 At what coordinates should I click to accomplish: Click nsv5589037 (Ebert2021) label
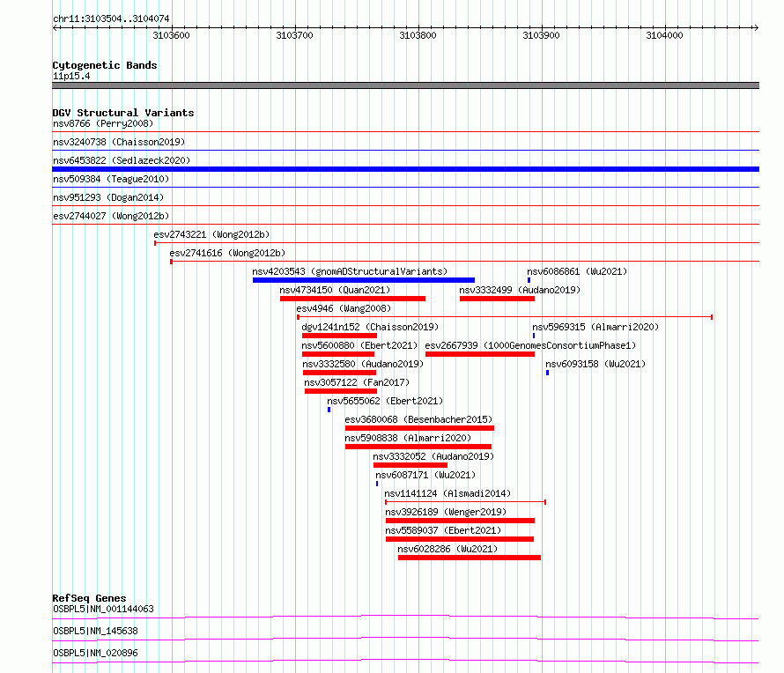coord(443,530)
